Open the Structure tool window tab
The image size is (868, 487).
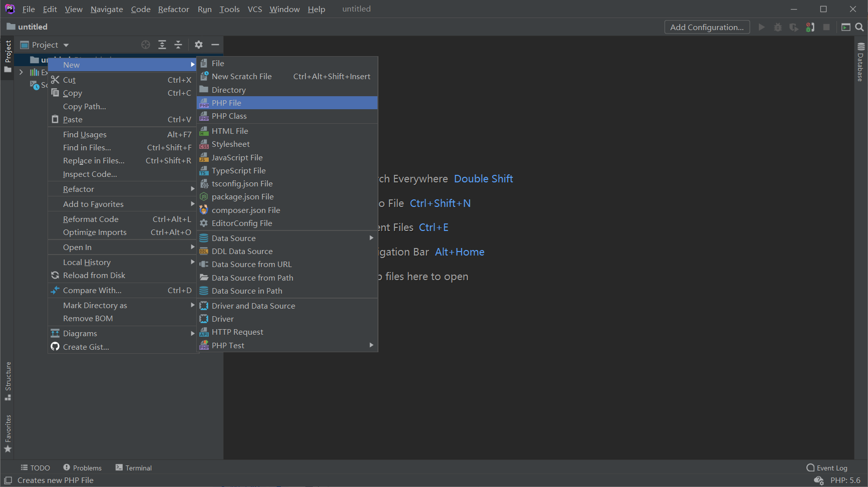click(x=8, y=381)
